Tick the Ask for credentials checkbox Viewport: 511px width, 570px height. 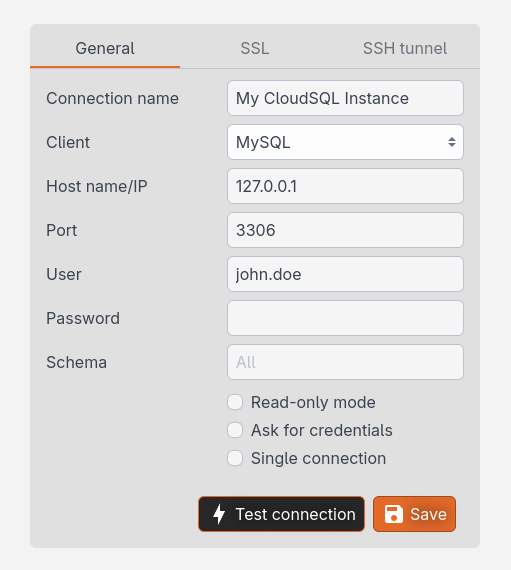coord(235,430)
